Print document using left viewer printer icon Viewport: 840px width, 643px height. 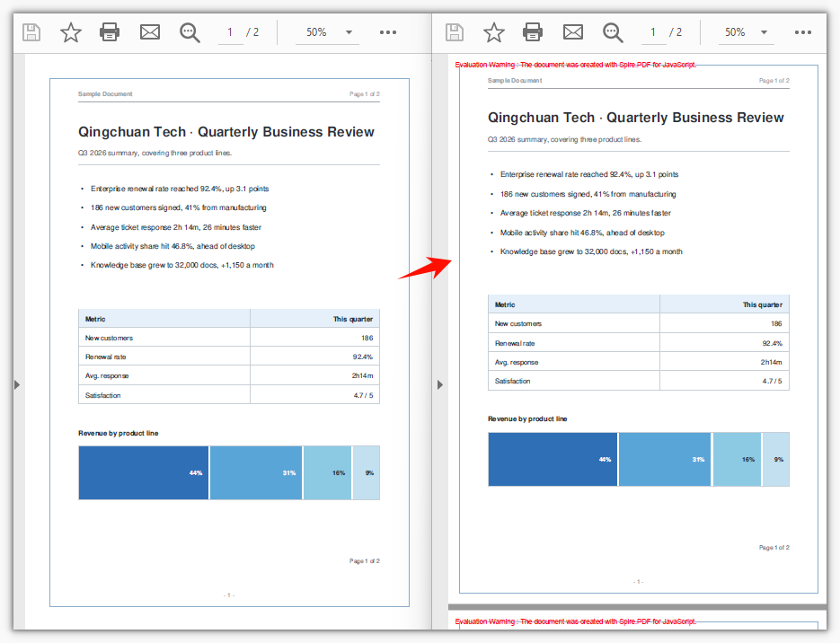click(x=110, y=32)
